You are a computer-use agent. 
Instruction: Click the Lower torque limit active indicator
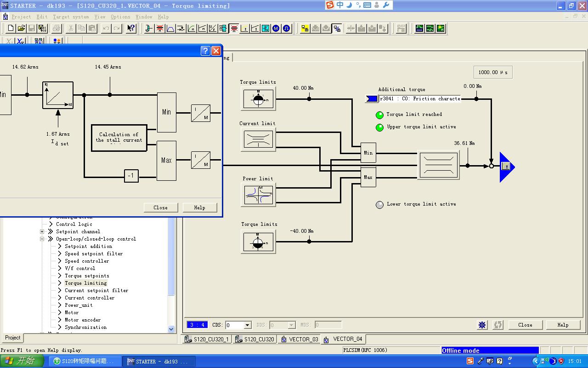coord(379,205)
